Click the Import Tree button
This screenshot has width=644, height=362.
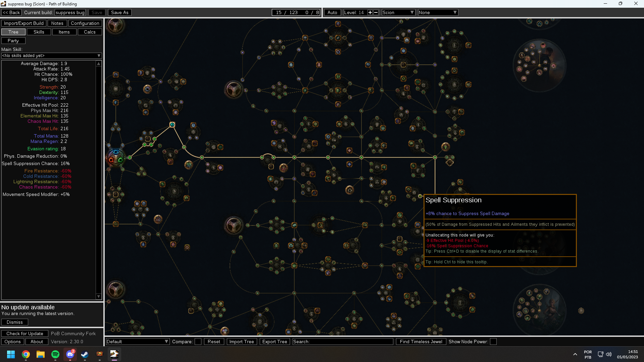242,342
